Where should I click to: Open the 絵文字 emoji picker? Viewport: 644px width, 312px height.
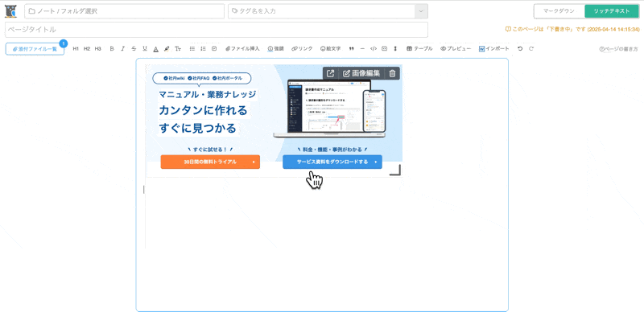(x=330, y=48)
